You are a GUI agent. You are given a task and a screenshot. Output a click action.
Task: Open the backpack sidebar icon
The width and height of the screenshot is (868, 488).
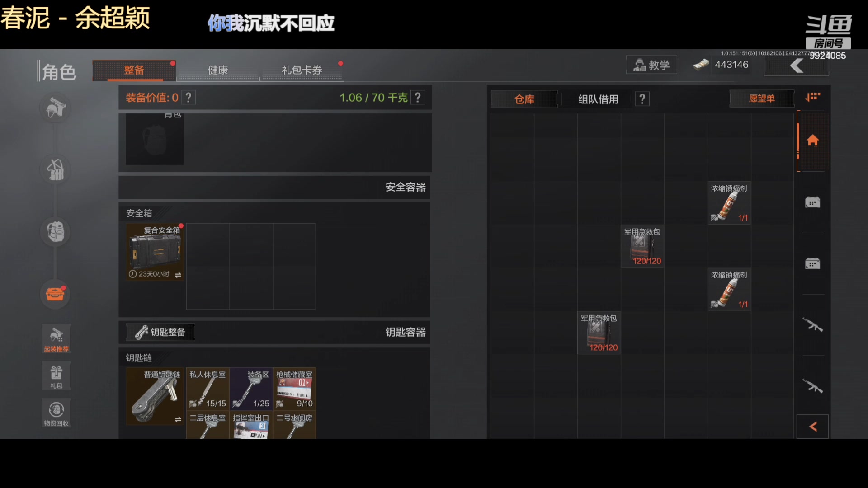pyautogui.click(x=55, y=232)
